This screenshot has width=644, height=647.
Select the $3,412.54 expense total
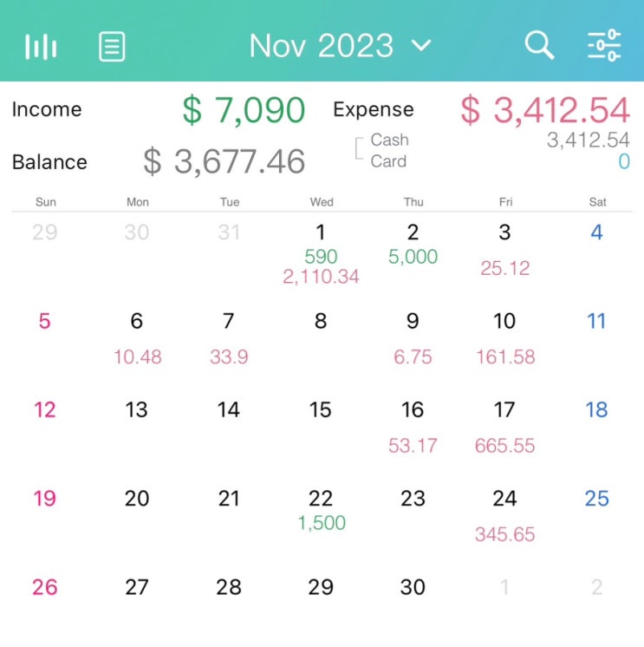pyautogui.click(x=544, y=110)
